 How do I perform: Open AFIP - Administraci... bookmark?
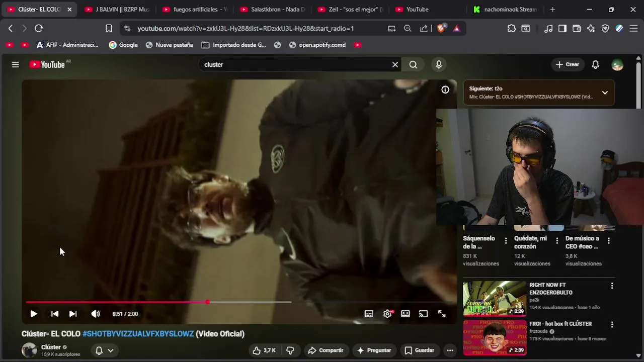67,45
